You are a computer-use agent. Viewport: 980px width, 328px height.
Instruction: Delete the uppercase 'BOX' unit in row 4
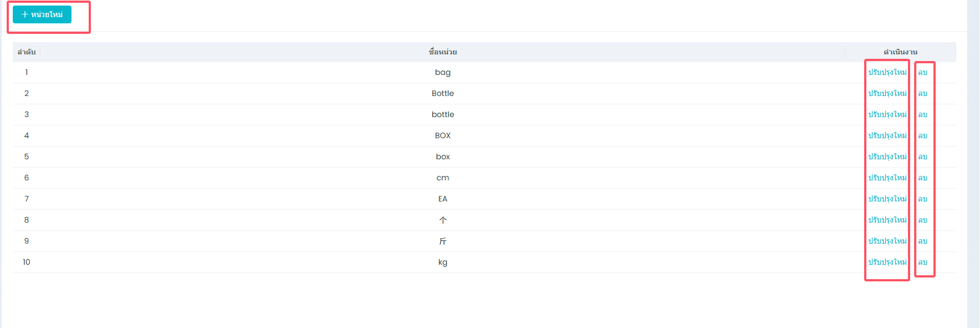click(x=922, y=135)
